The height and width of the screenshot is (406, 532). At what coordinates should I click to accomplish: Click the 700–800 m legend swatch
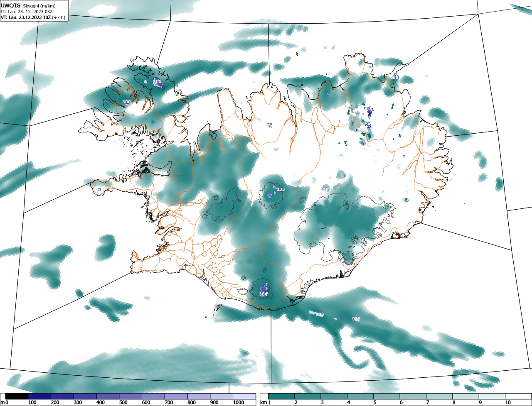[x=176, y=396]
